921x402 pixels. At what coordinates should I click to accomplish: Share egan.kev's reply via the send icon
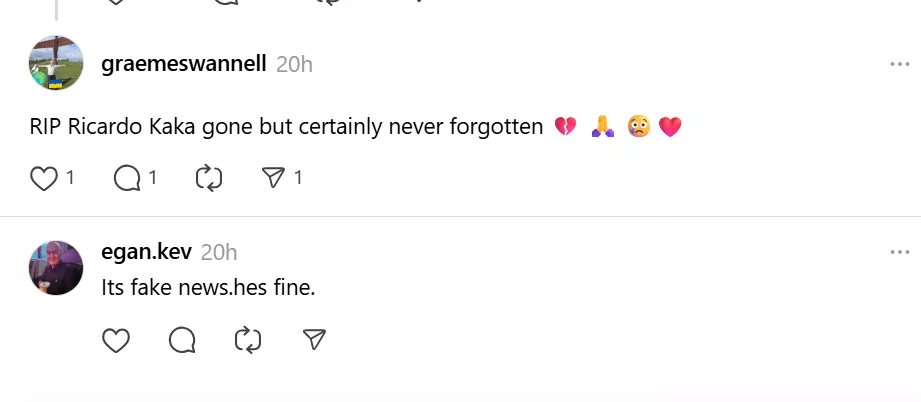tap(315, 341)
